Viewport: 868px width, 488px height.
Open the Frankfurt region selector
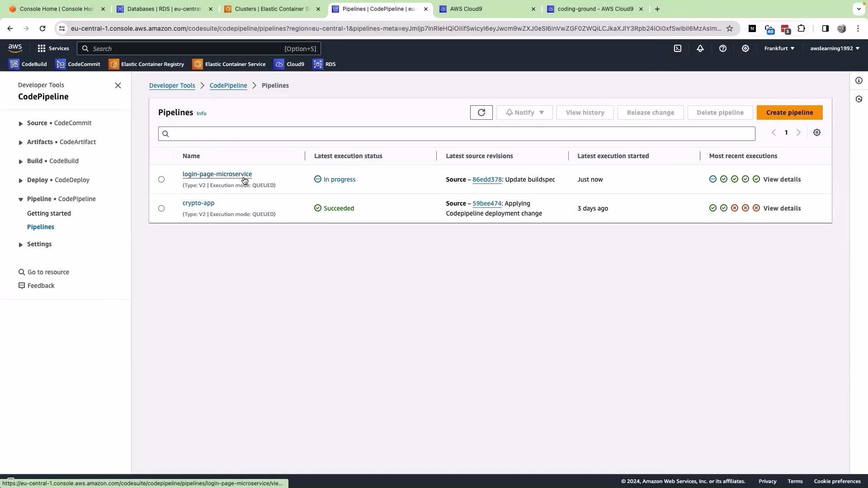tap(779, 48)
